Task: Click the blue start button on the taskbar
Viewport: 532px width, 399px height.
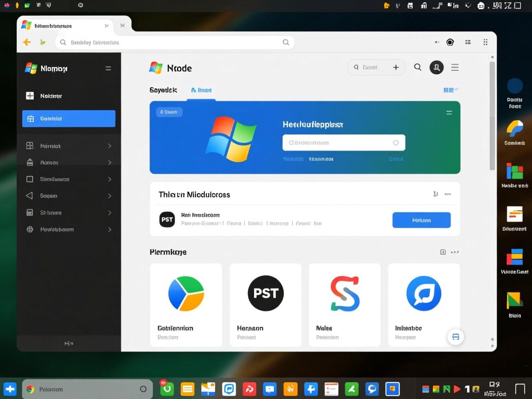Action: tap(10, 389)
